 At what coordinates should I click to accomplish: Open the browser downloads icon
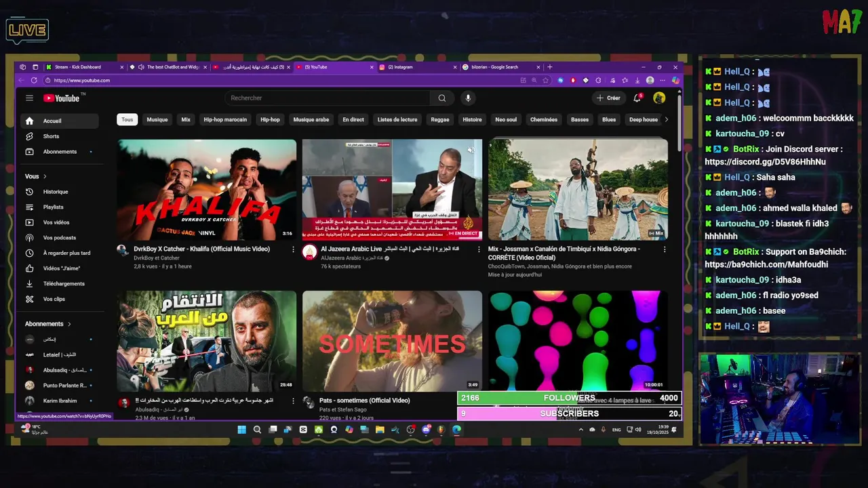(x=637, y=80)
